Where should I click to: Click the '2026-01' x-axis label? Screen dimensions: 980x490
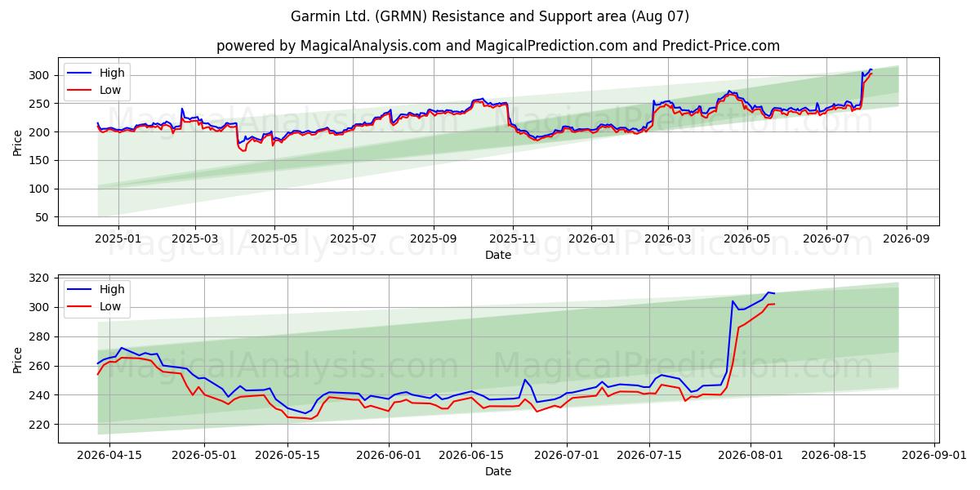591,239
